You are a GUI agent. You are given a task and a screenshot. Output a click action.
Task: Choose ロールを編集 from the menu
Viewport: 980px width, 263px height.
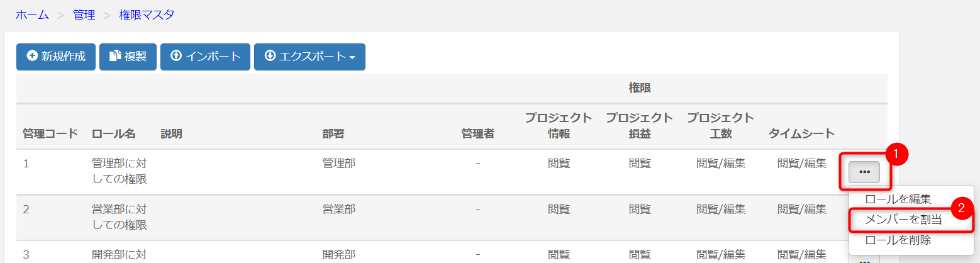pyautogui.click(x=898, y=199)
